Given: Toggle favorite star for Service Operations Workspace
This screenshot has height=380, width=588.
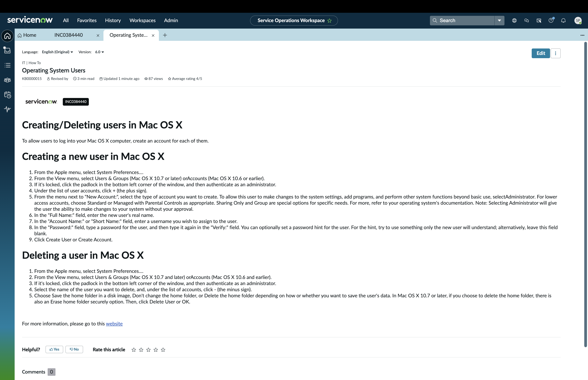Looking at the screenshot, I should point(329,21).
